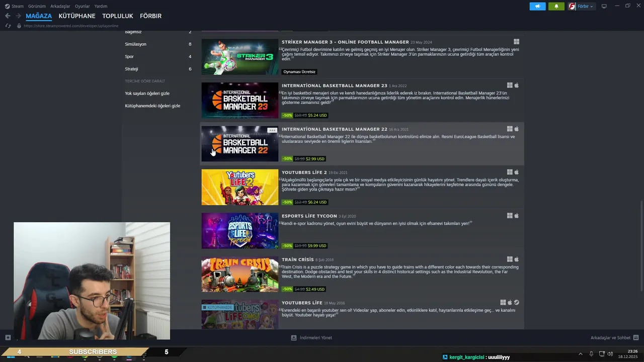Go forward with the forward arrow

click(x=19, y=16)
